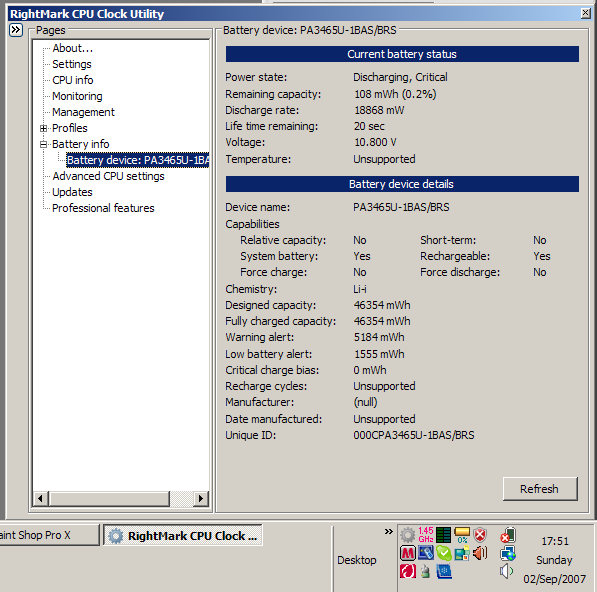Click the device name value PA3465U-1BAS/BRS
Image resolution: width=597 pixels, height=592 pixels.
click(401, 207)
